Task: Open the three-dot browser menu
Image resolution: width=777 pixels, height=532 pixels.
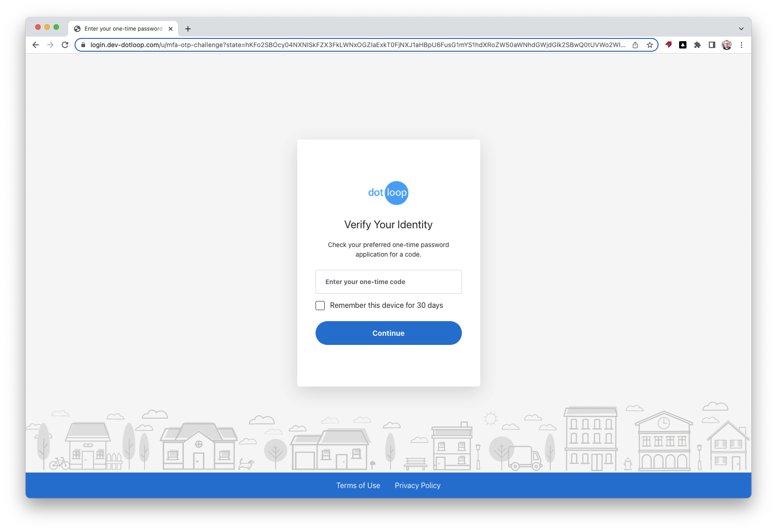Action: pyautogui.click(x=742, y=45)
